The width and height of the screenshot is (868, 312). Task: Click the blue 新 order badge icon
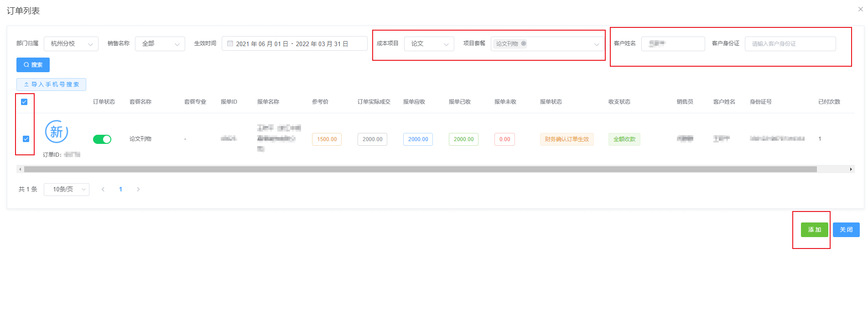[x=57, y=132]
